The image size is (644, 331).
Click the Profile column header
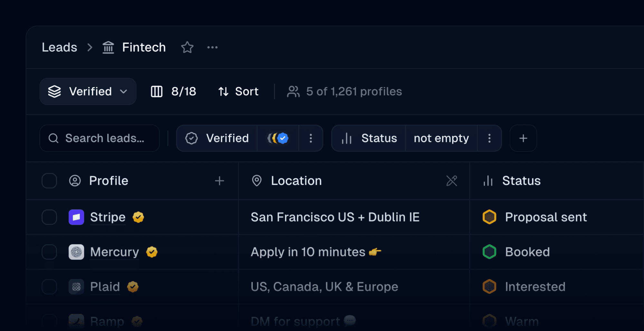click(109, 181)
